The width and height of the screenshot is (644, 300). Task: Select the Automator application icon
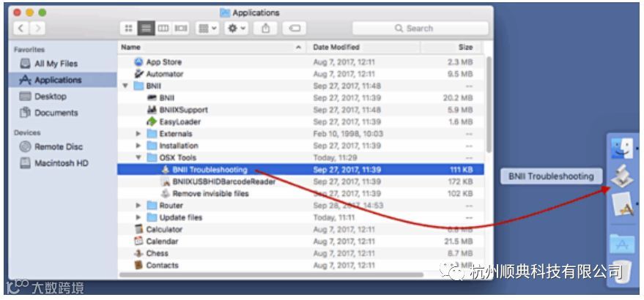[139, 75]
